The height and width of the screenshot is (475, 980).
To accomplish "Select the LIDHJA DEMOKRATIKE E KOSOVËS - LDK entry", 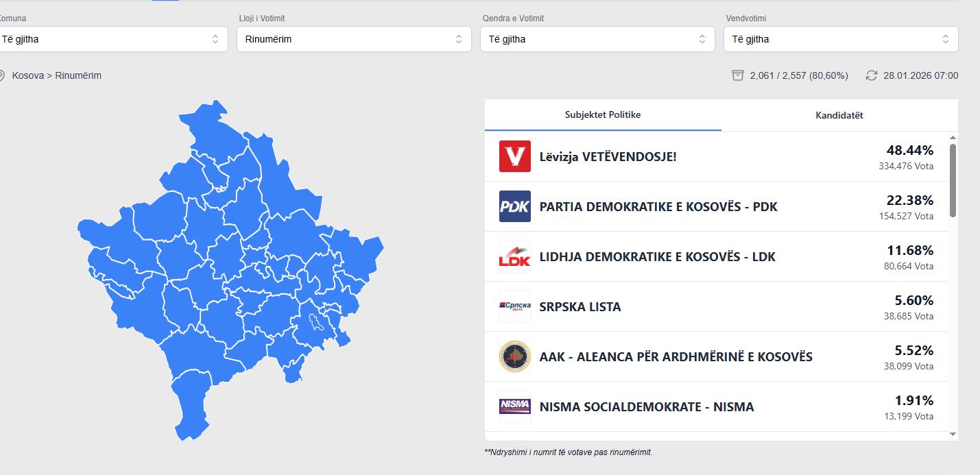I will tap(657, 256).
